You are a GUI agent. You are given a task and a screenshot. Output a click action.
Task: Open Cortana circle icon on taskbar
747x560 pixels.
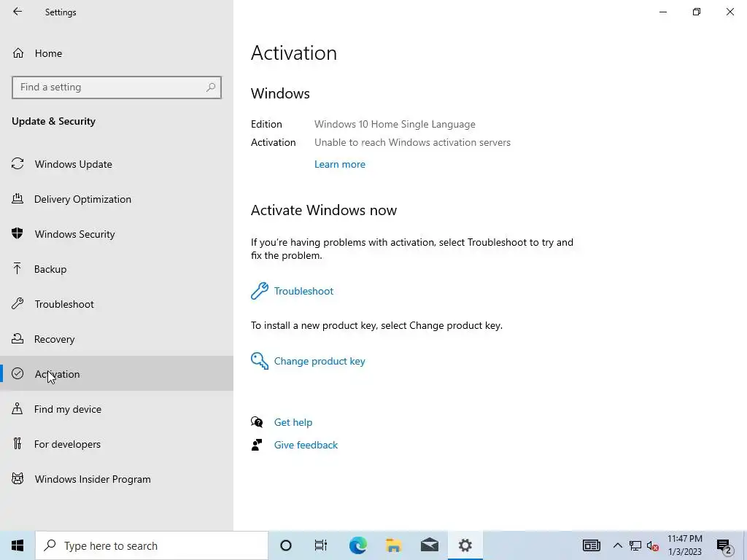(x=286, y=545)
